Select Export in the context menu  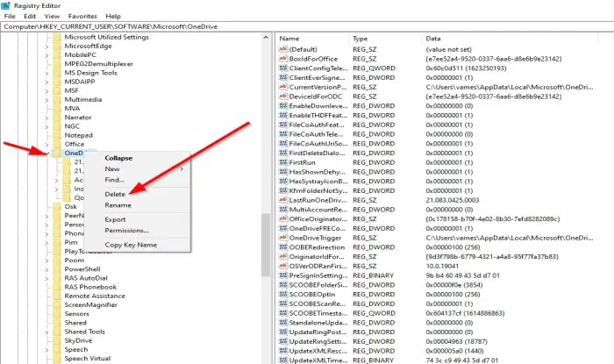(115, 219)
